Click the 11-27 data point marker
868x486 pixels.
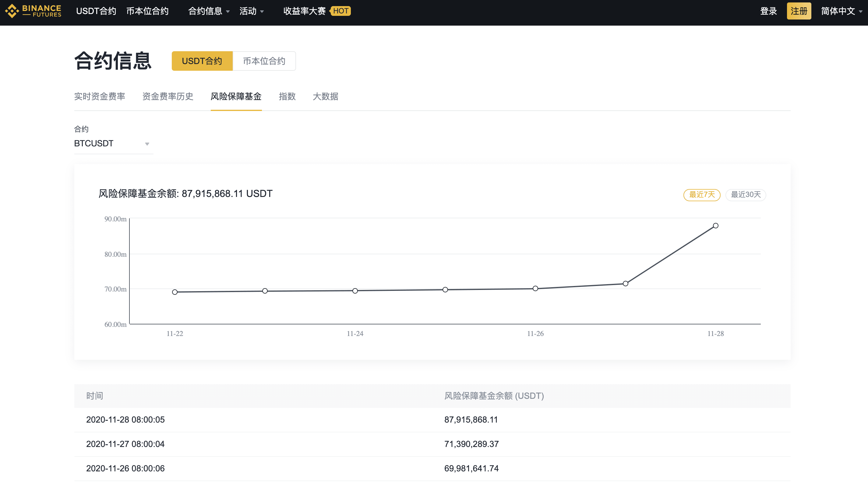625,284
